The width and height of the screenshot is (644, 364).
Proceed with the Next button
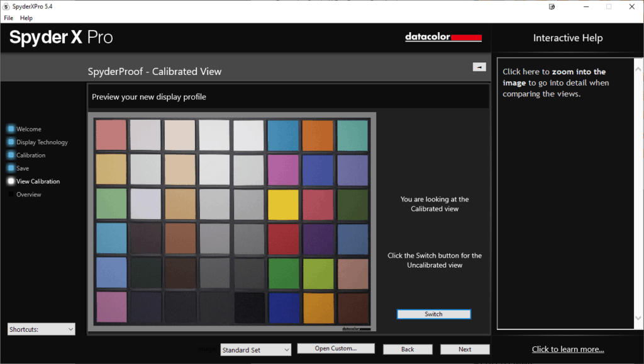pyautogui.click(x=465, y=349)
